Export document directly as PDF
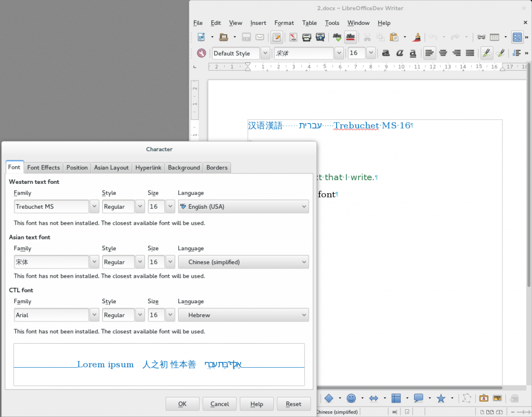Image resolution: width=532 pixels, height=417 pixels. pos(293,37)
